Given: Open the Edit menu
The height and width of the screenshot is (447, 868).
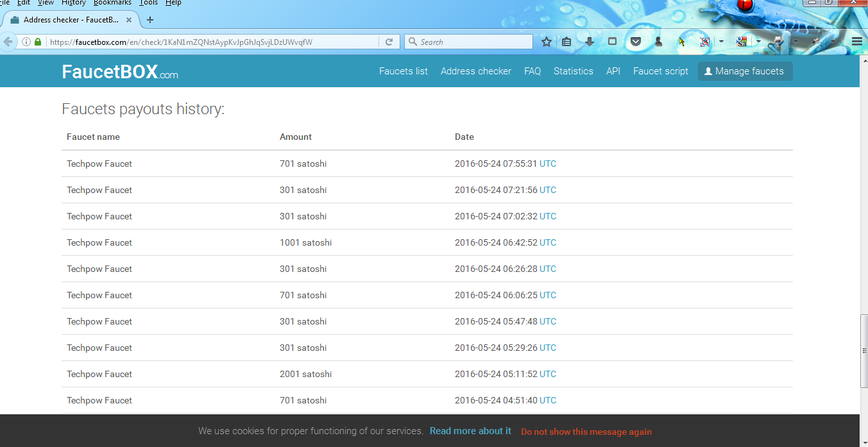Looking at the screenshot, I should [24, 3].
